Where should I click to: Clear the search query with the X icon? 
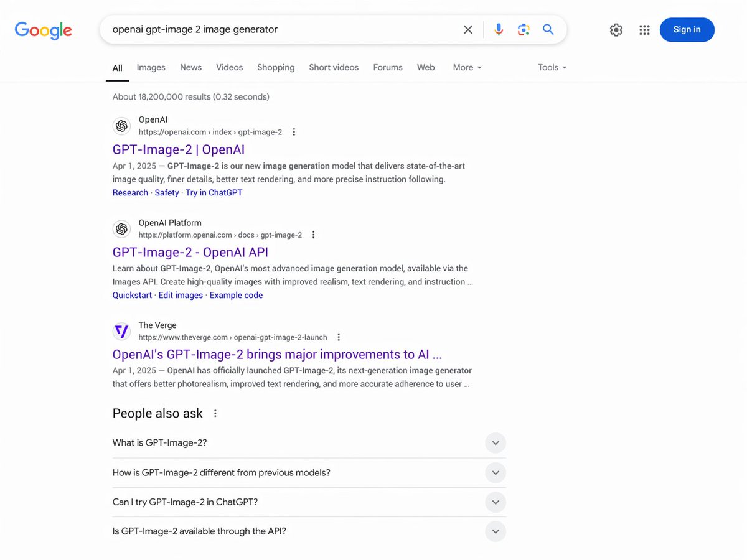click(468, 29)
